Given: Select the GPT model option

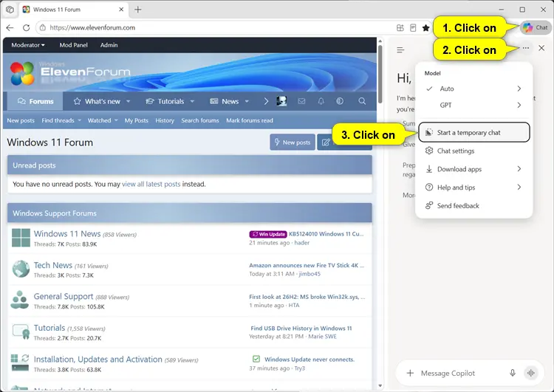Looking at the screenshot, I should point(473,105).
